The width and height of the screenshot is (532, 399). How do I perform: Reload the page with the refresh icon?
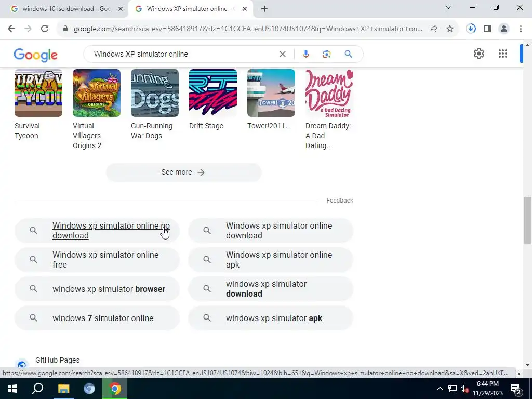tap(45, 29)
